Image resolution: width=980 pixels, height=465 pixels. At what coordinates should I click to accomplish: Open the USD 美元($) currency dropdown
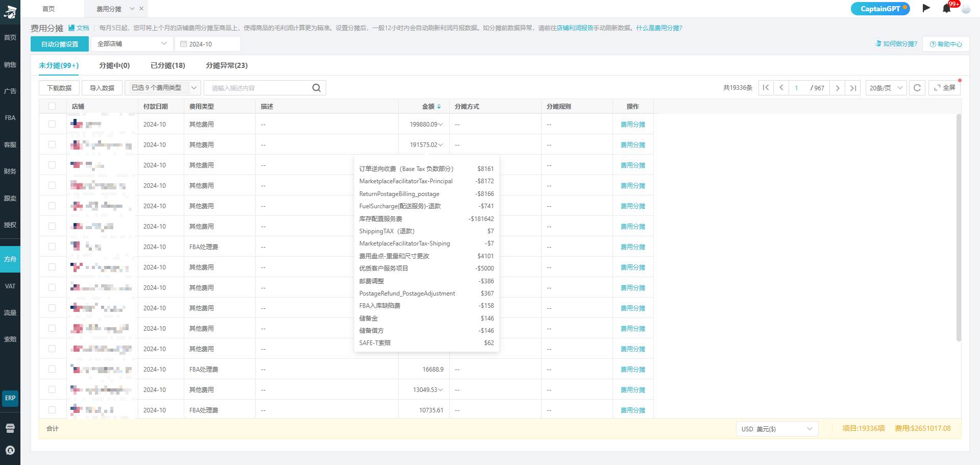coord(777,429)
